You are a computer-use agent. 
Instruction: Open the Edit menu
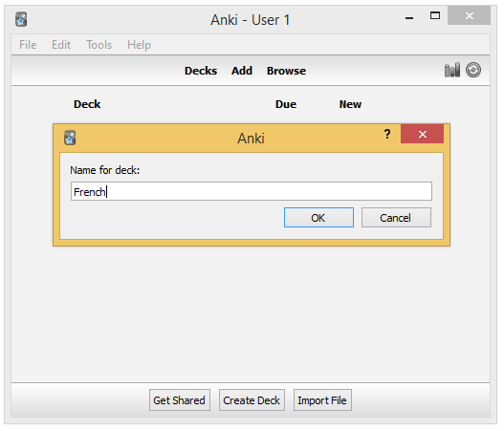click(x=61, y=45)
